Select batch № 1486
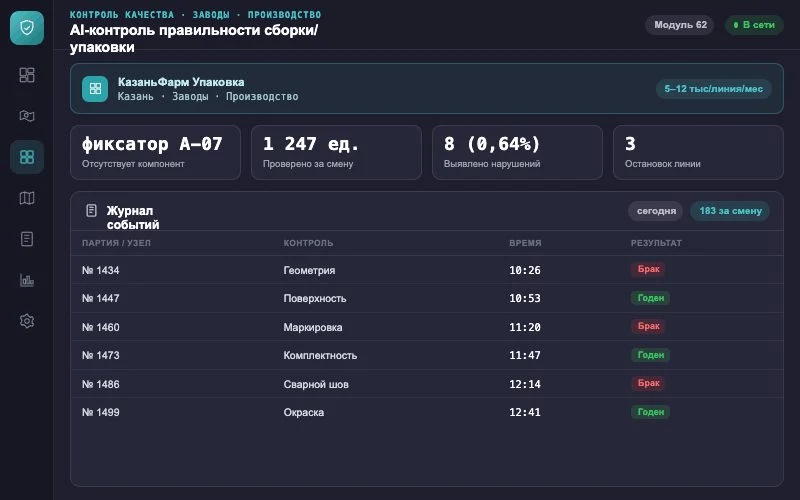This screenshot has height=500, width=800. (101, 384)
